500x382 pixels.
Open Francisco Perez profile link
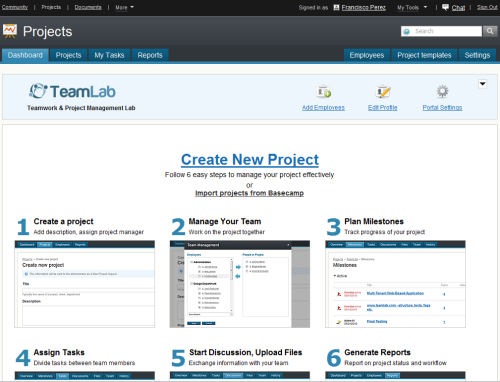click(x=363, y=7)
